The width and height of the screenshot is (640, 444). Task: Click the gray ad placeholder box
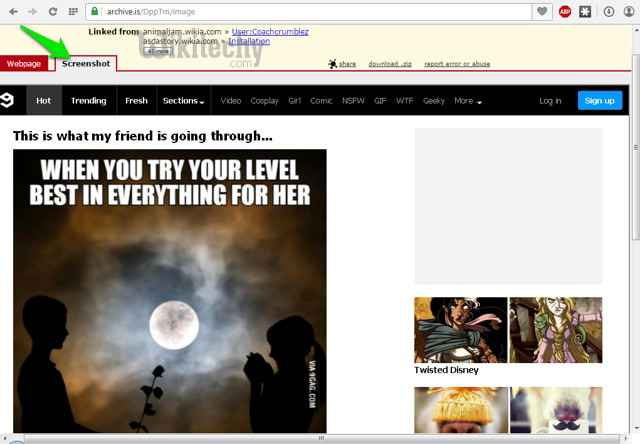[x=508, y=206]
